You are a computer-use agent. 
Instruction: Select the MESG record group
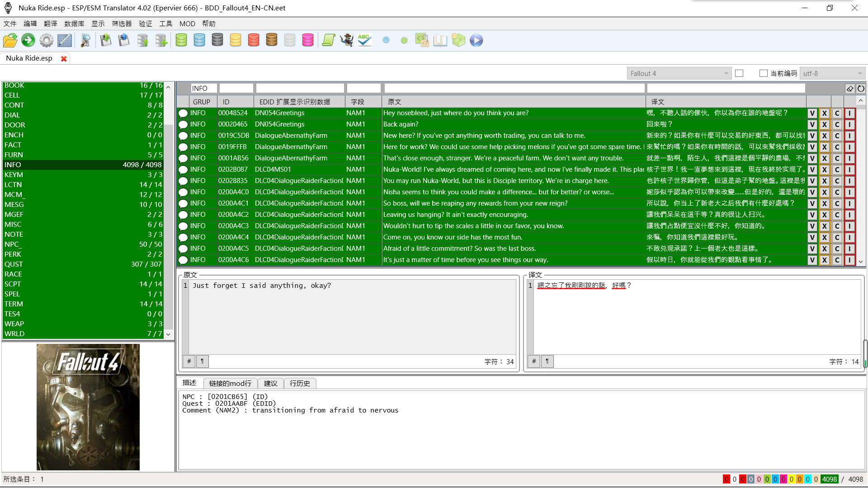83,205
